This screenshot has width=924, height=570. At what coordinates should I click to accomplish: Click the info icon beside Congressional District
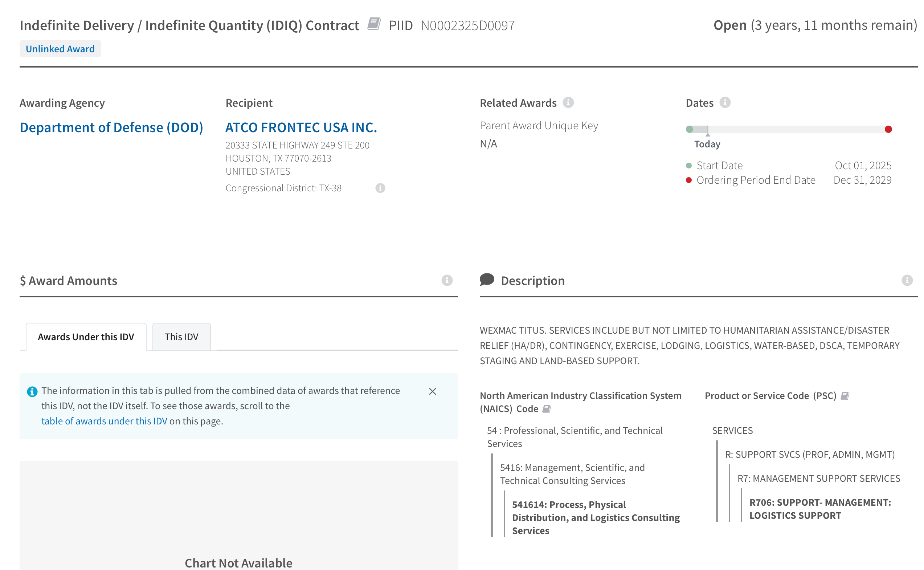(x=380, y=188)
